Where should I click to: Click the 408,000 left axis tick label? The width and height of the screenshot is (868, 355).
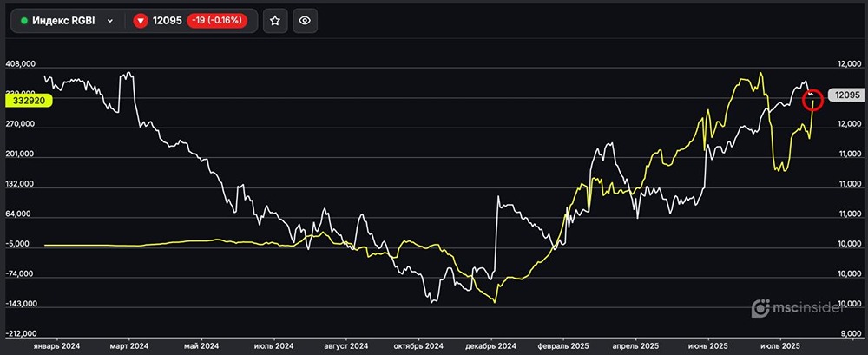[x=20, y=64]
